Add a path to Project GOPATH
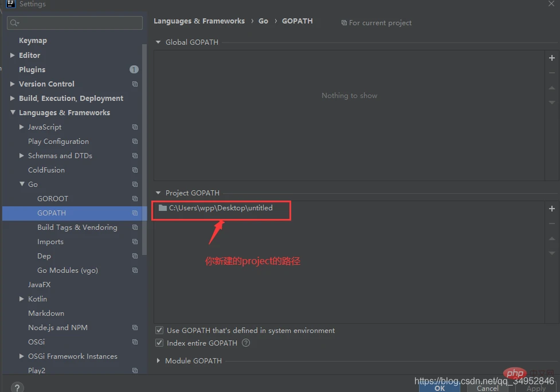Viewport: 560px width, 392px height. click(x=552, y=209)
